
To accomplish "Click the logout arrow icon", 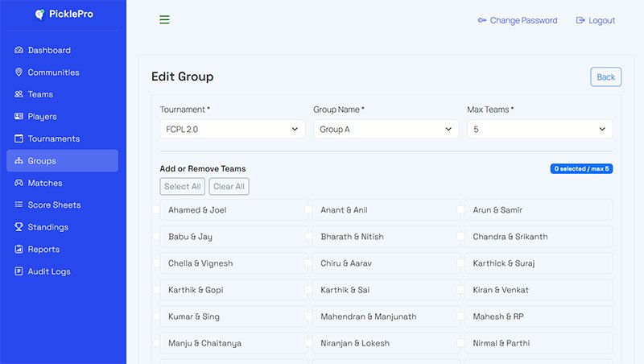I will point(580,20).
